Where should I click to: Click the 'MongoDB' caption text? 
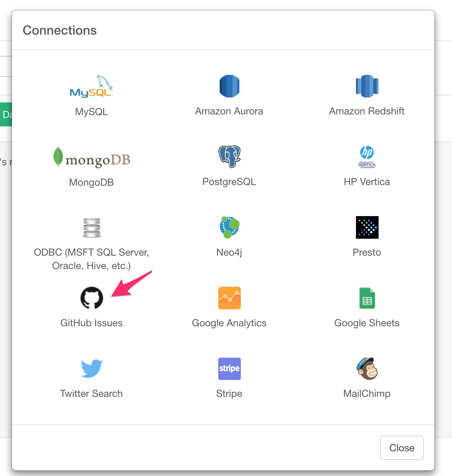[91, 183]
